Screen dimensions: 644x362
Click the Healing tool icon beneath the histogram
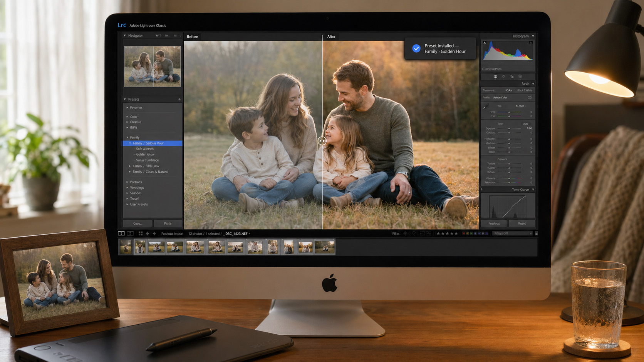[x=503, y=77]
